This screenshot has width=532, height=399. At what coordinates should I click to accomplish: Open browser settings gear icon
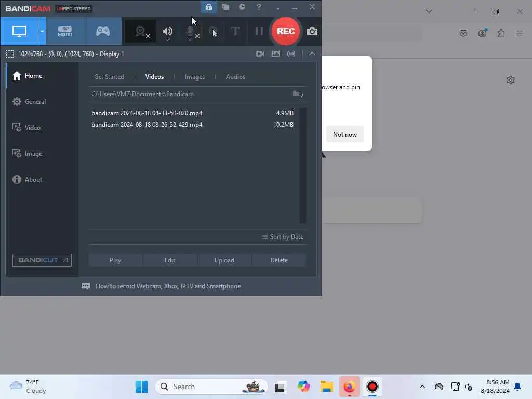point(511,80)
